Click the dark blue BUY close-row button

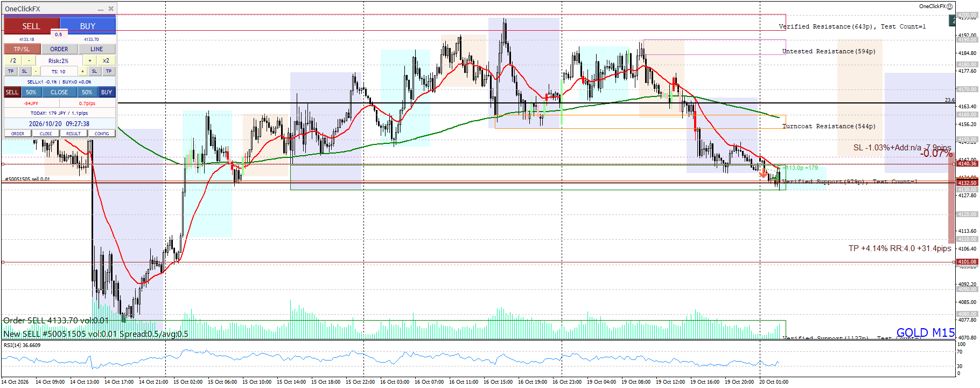point(107,92)
